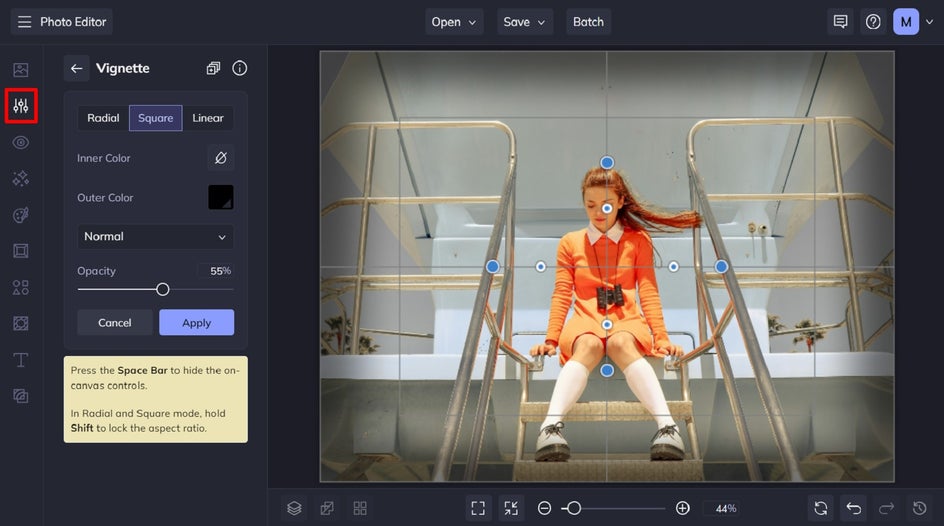Expand the Open dropdown menu
Screen dimensions: 944x526
click(x=454, y=22)
